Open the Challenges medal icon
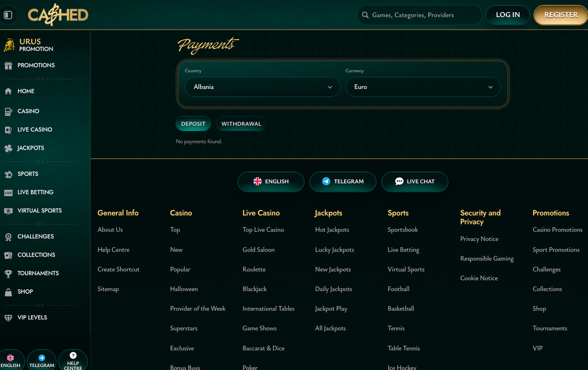Screen dimensions: 588x370 point(8,237)
